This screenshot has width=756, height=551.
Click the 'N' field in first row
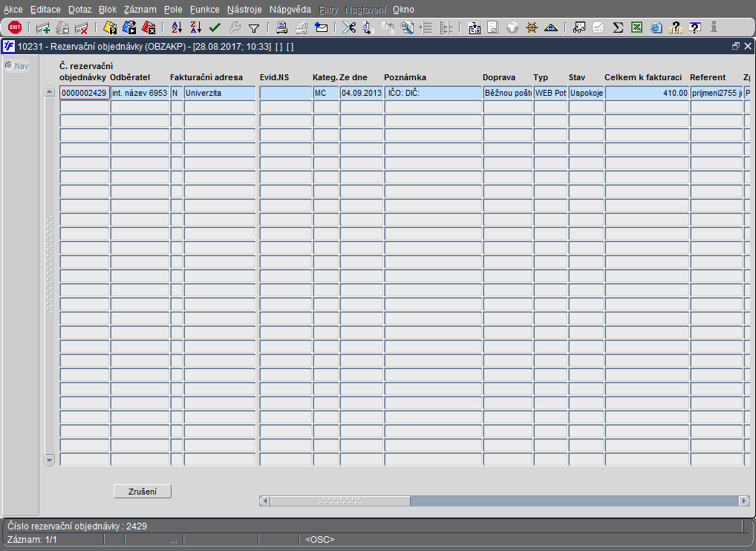(177, 93)
